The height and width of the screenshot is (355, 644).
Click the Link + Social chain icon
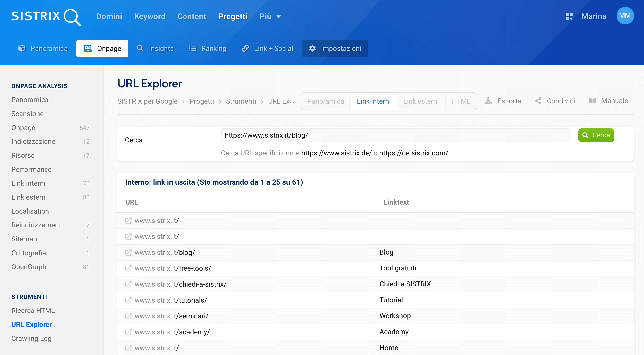(245, 48)
